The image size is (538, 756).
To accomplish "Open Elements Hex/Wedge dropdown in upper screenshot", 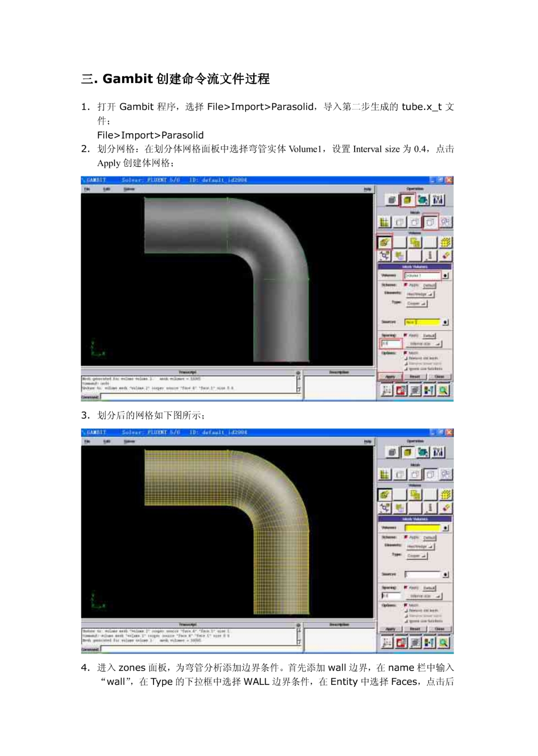I will pyautogui.click(x=419, y=294).
